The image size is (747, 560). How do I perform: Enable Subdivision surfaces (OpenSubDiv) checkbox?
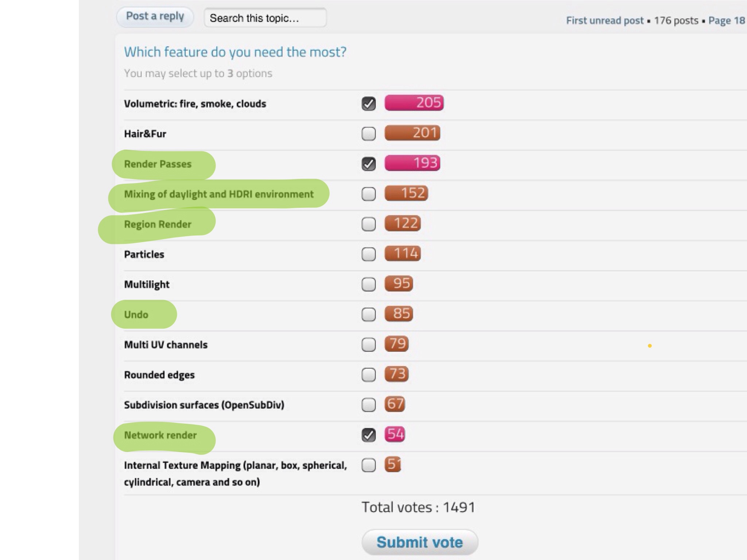point(368,405)
